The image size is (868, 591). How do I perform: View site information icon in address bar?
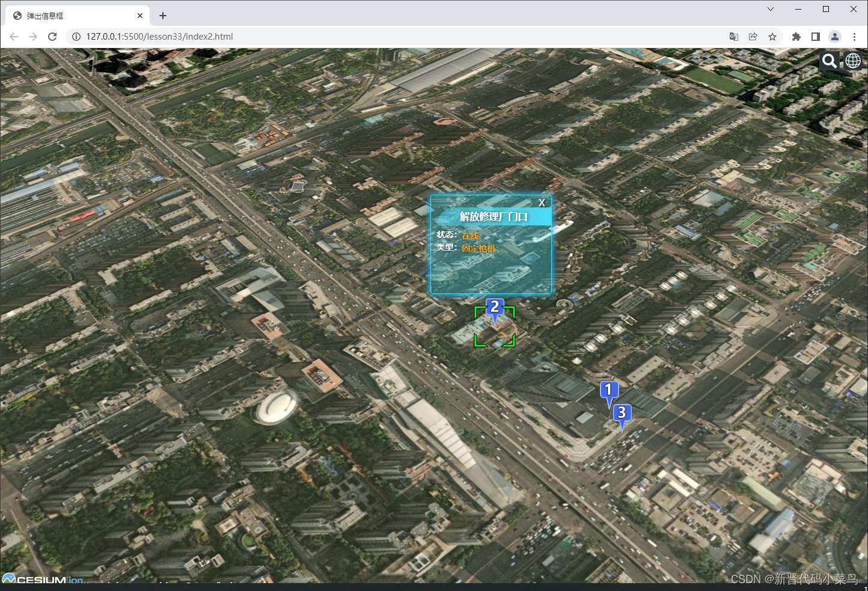pyautogui.click(x=76, y=37)
